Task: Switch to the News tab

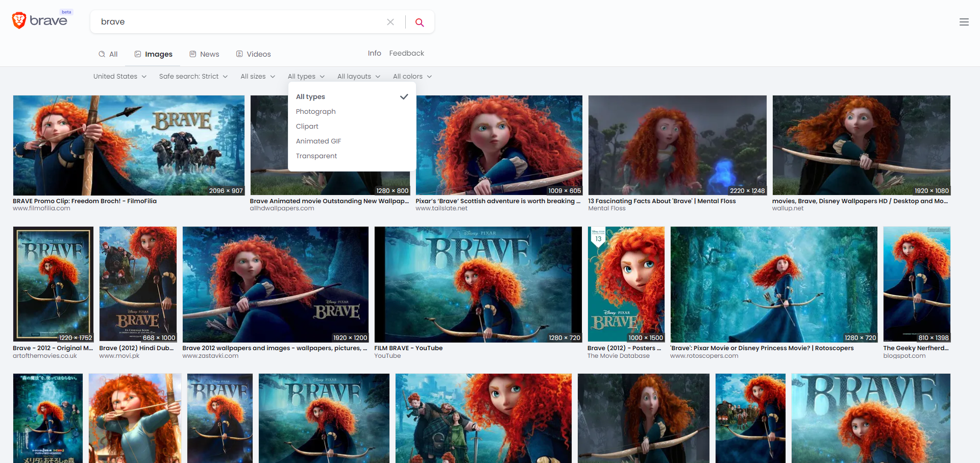Action: coord(205,54)
